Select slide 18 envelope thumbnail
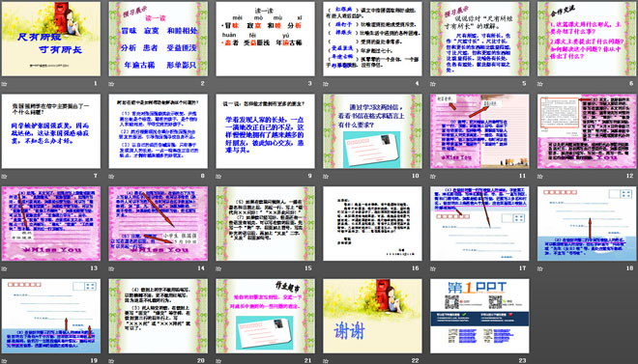Screen dimensions: 638x364 point(587,223)
